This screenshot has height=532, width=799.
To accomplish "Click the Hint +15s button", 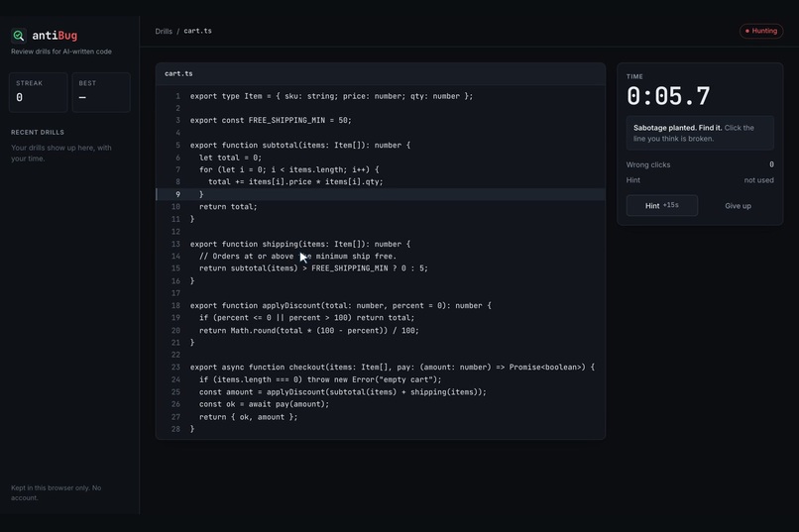I will coord(661,206).
